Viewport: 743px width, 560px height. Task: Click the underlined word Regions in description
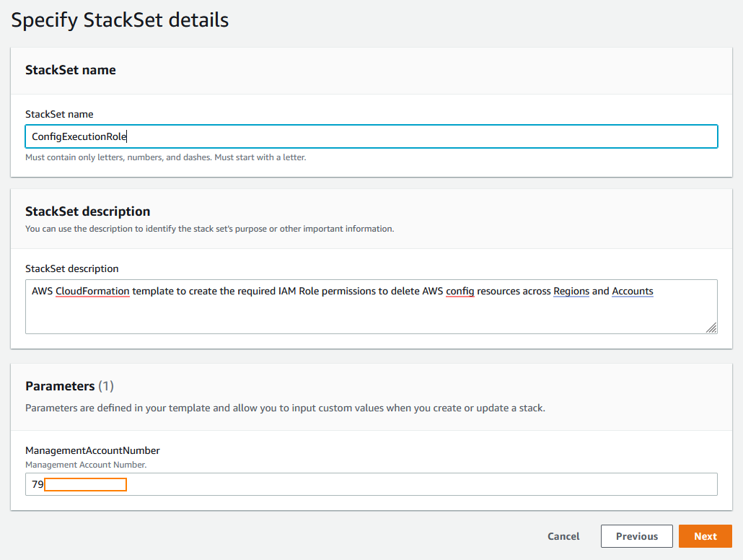click(571, 291)
